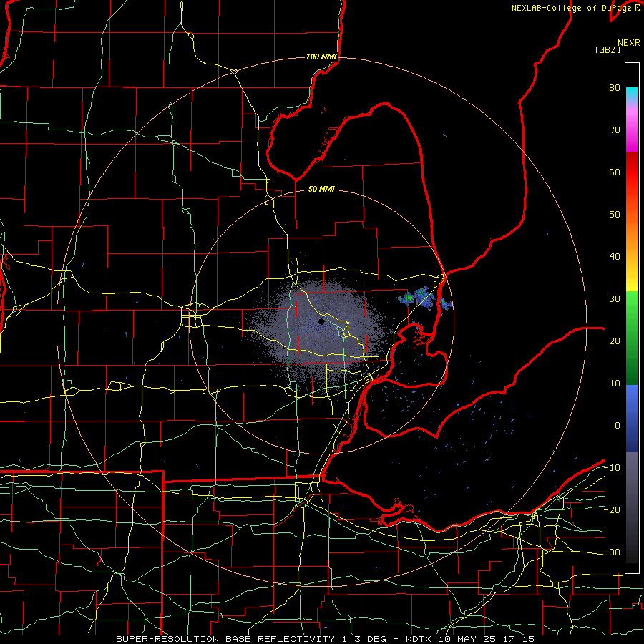Click the '20' value on the dBZ scale

tap(615, 341)
